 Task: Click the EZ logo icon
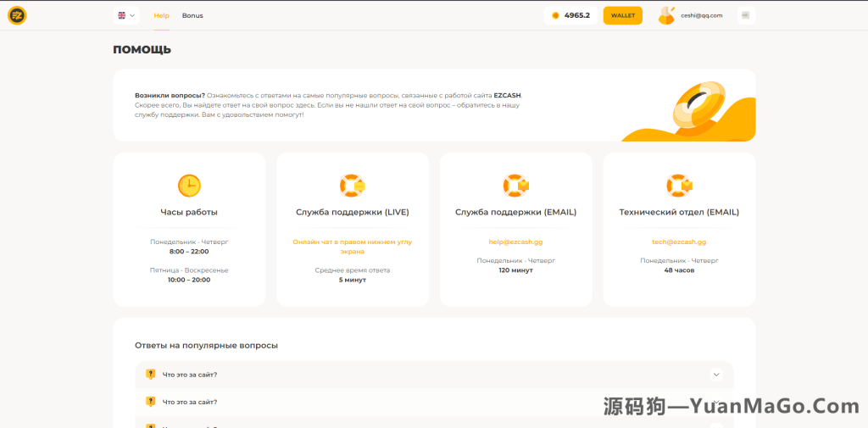click(17, 15)
